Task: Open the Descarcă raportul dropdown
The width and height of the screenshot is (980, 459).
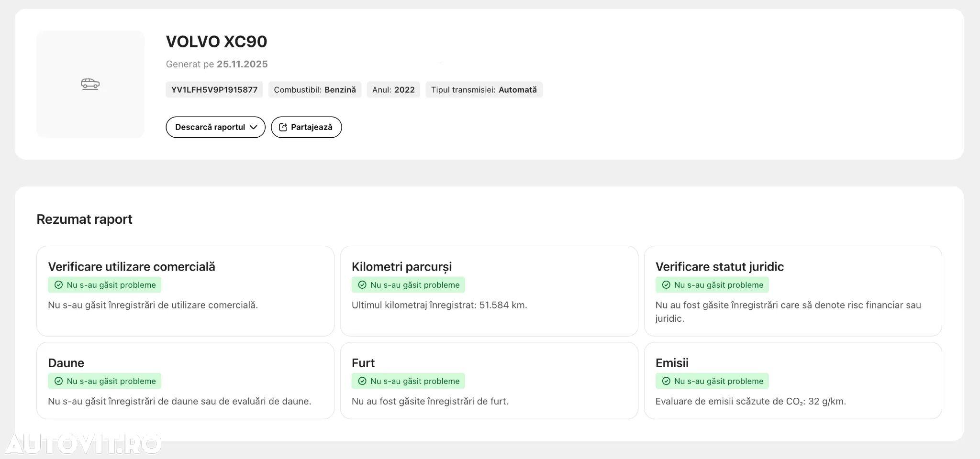Action: tap(215, 127)
